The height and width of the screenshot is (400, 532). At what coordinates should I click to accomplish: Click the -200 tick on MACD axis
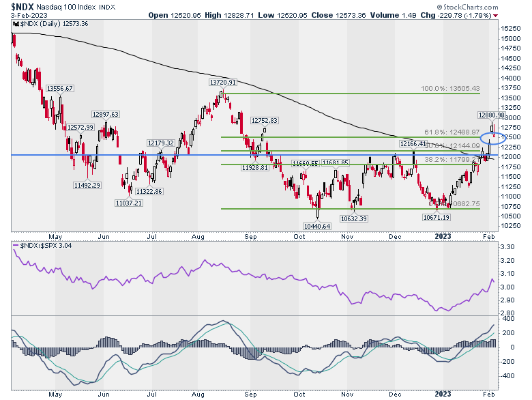[x=507, y=362]
